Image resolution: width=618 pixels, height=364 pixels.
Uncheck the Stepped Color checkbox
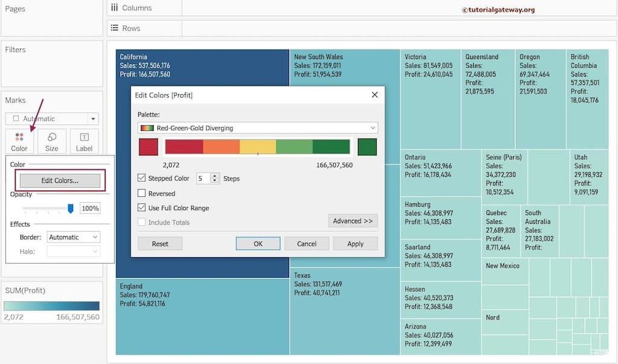click(141, 179)
